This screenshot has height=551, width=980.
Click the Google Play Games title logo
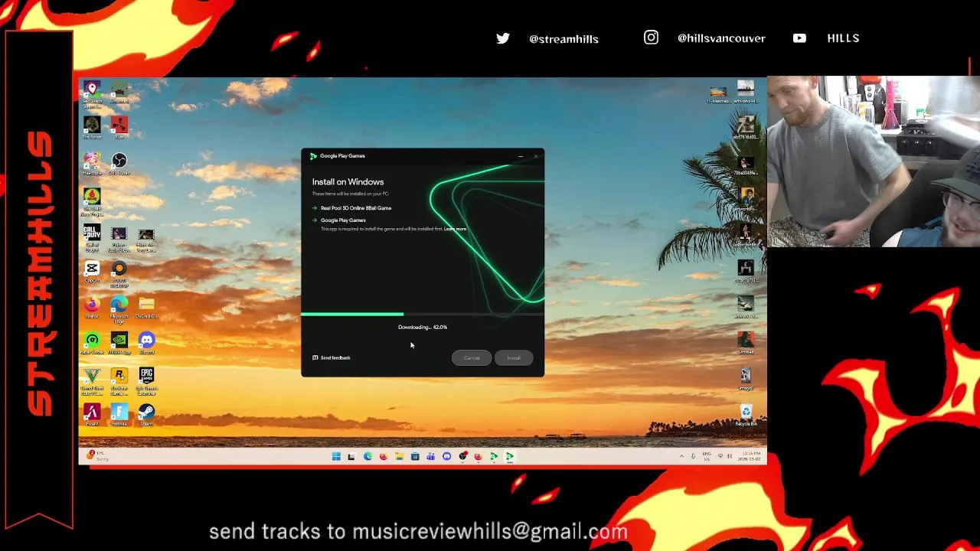313,156
